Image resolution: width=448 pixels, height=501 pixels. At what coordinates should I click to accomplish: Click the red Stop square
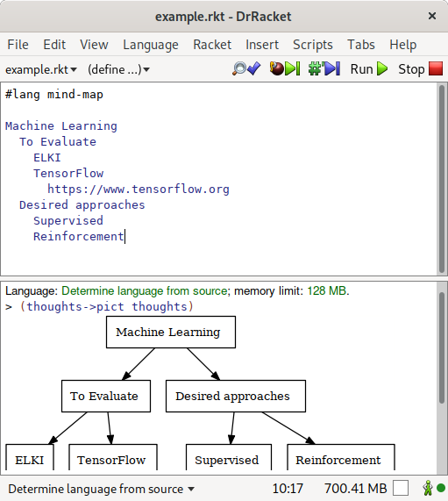(436, 68)
